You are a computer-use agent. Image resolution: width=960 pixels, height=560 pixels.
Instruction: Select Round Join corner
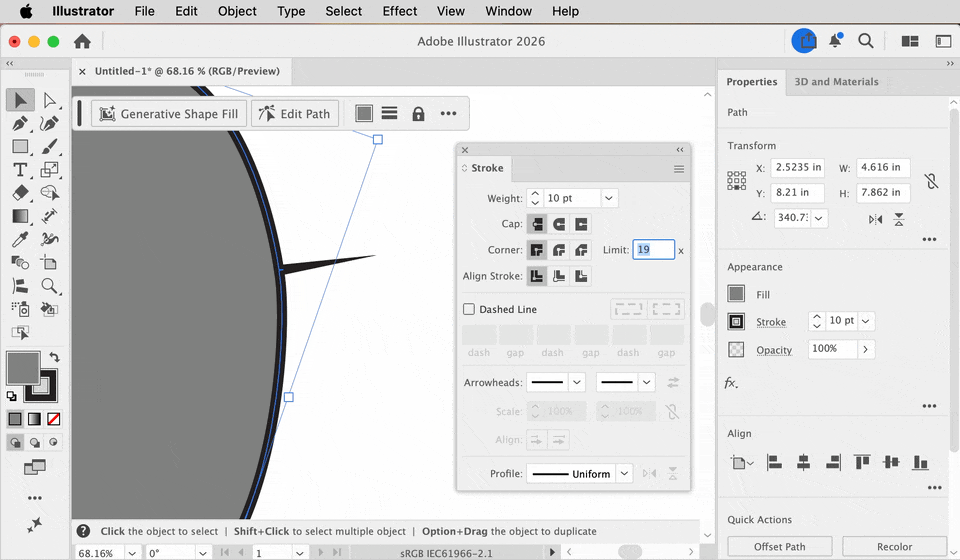click(x=559, y=250)
